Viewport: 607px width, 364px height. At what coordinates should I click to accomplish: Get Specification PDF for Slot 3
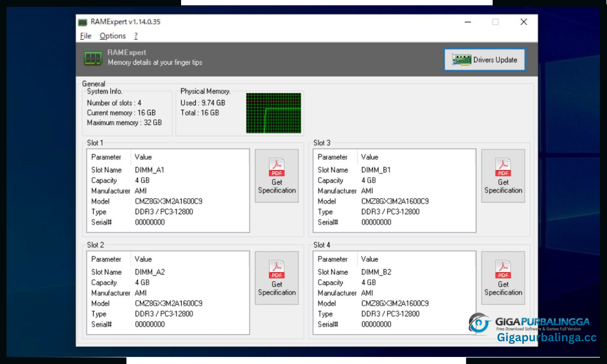[503, 176]
